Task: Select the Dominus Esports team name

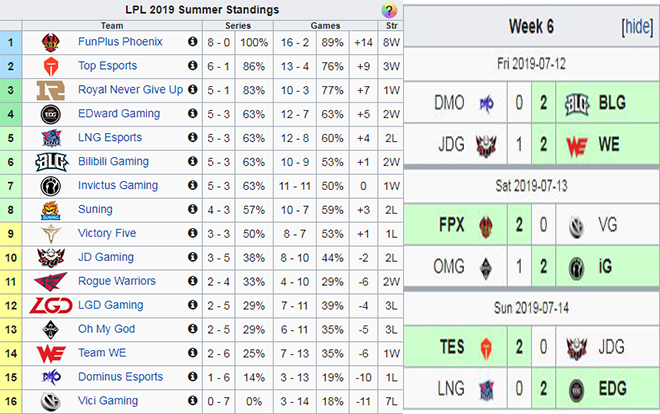Action: (119, 376)
